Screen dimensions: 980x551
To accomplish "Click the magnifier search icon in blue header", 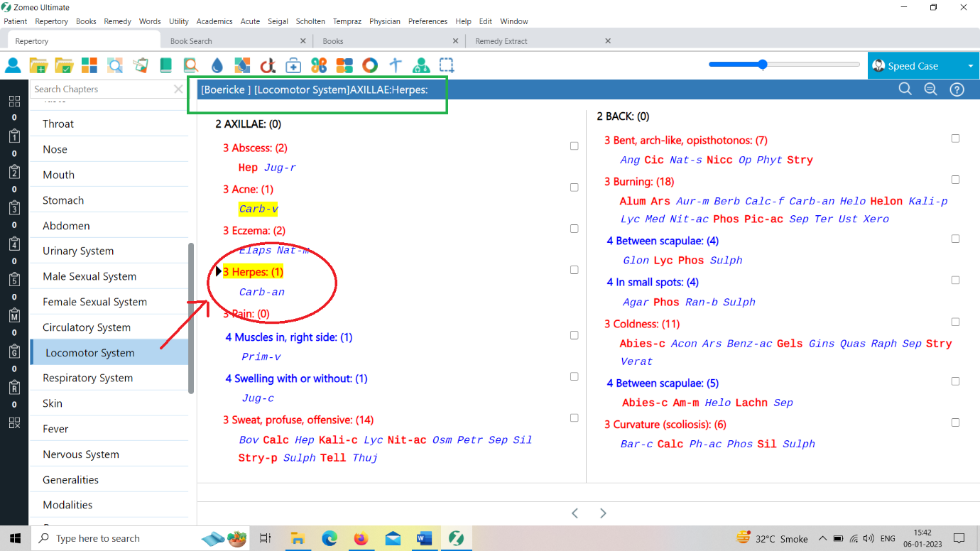I will 905,89.
